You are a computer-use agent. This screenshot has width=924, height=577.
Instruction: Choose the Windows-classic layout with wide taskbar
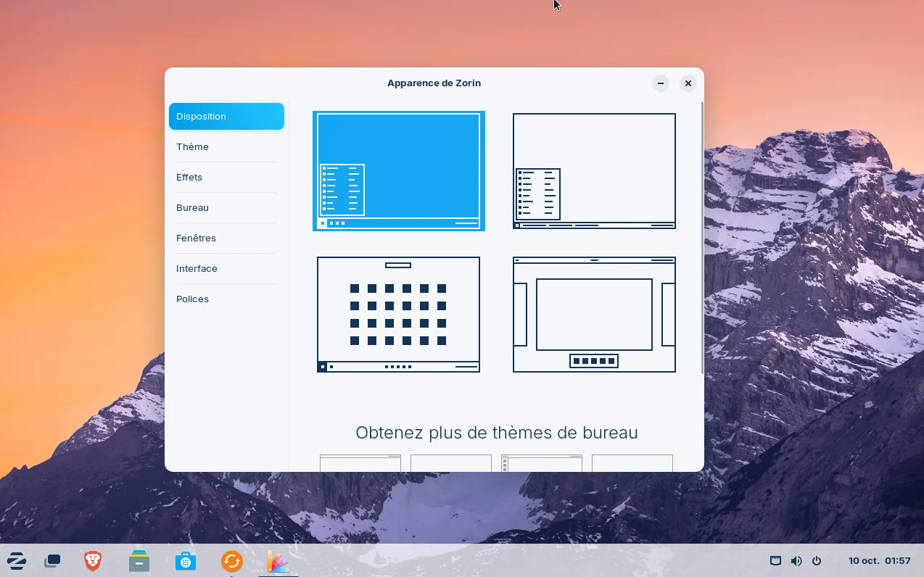coord(594,171)
